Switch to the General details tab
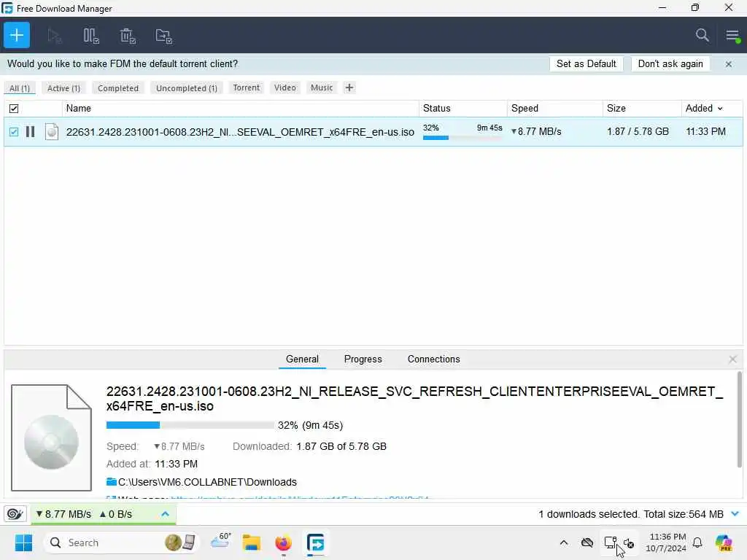This screenshot has width=747, height=560. click(302, 359)
